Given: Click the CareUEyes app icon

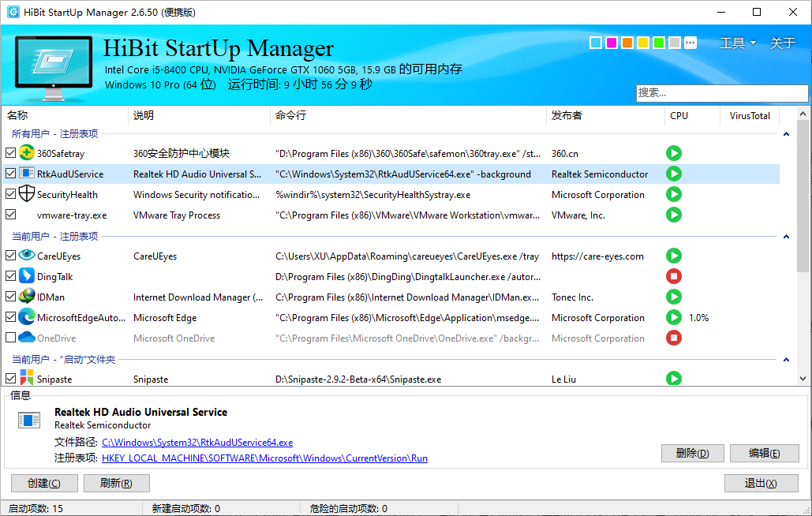Looking at the screenshot, I should (28, 256).
